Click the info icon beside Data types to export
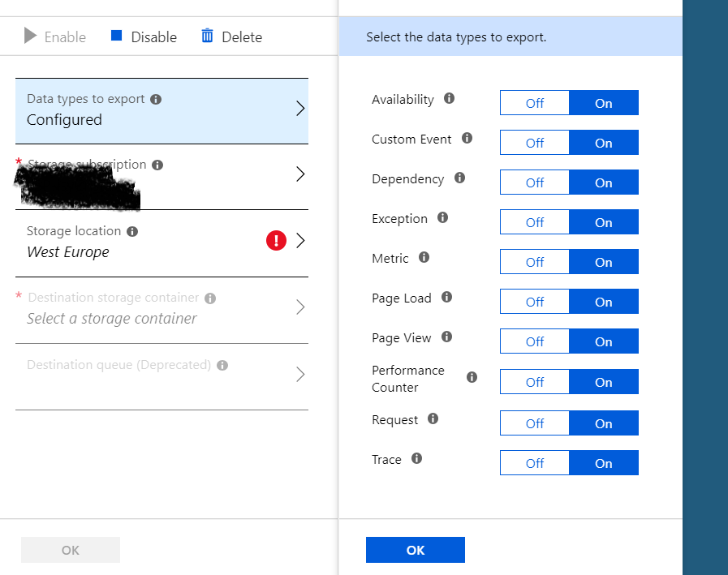Screen dimensions: 728x575 (156, 99)
